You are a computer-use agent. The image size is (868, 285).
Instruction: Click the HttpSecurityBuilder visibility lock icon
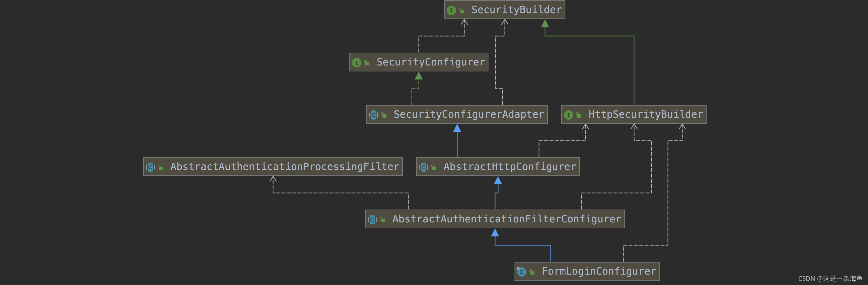[x=579, y=115]
